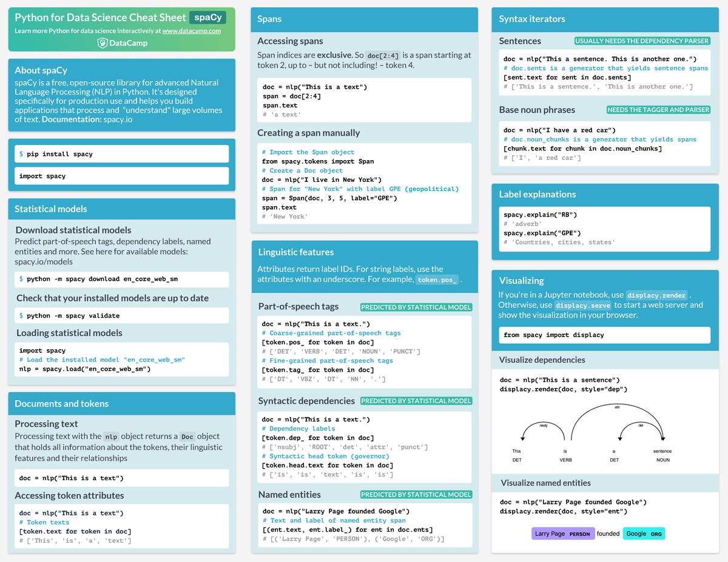This screenshot has width=728, height=562.
Task: Select the Spans panel header
Action: (x=269, y=19)
